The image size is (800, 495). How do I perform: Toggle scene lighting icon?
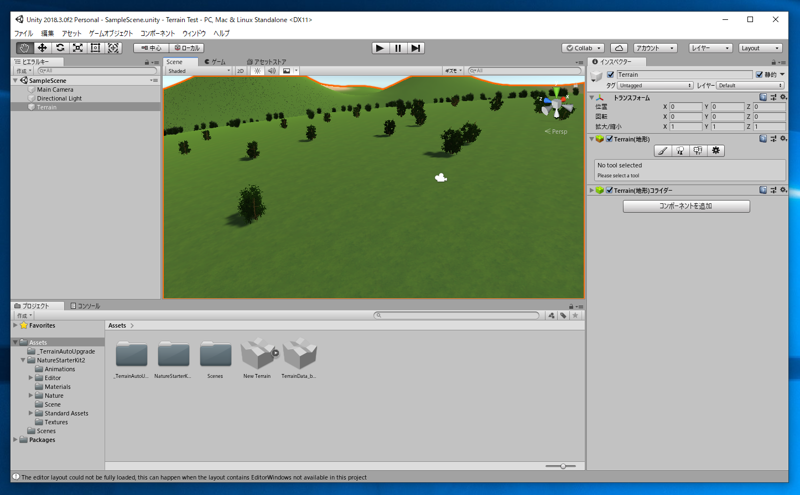pos(257,71)
